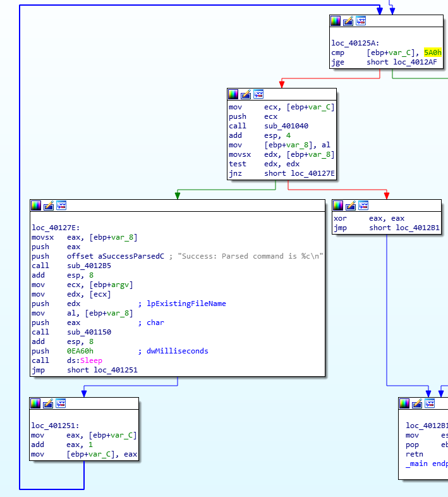Set node color in the loc_4012B1 block

[x=404, y=403]
